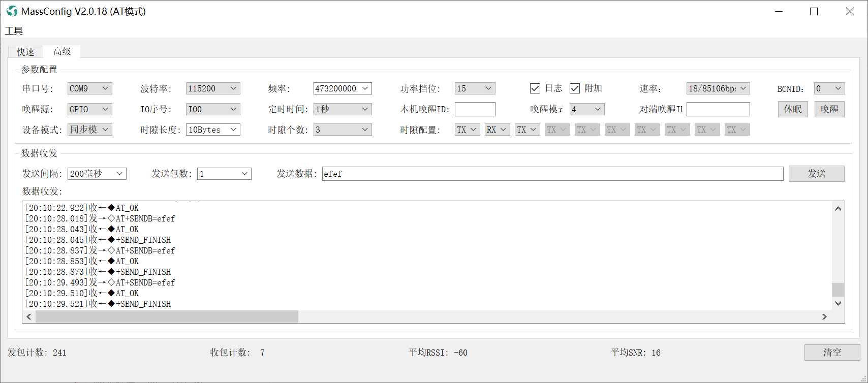The height and width of the screenshot is (383, 868).
Task: Open the 时隙个数 dropdown showing 3
Action: click(343, 130)
